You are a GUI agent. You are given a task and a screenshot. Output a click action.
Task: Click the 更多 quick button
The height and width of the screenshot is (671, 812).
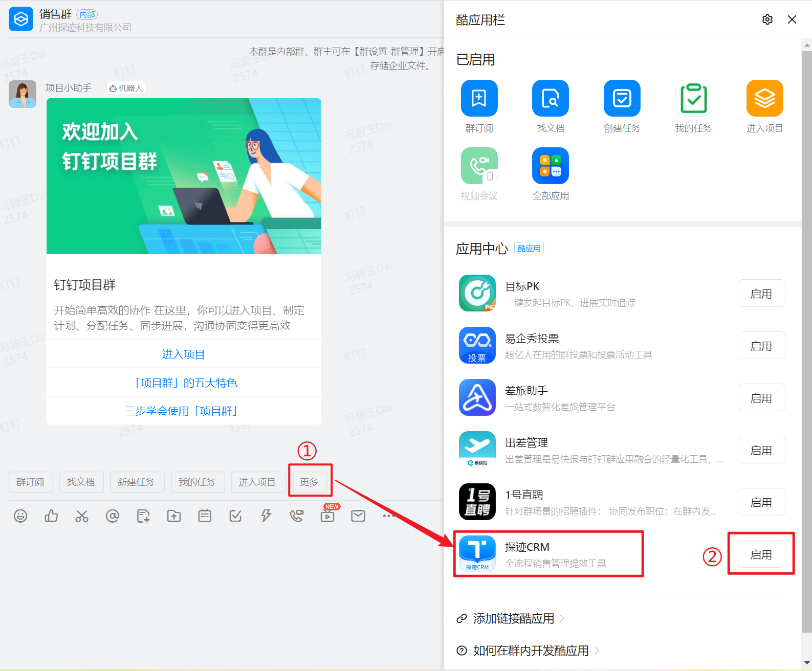coord(310,482)
